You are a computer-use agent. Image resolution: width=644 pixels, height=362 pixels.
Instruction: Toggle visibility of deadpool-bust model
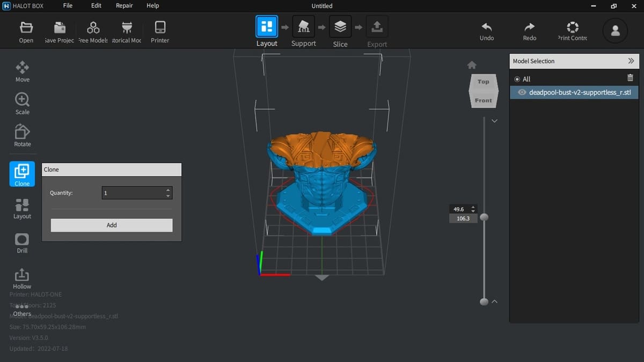coord(522,92)
